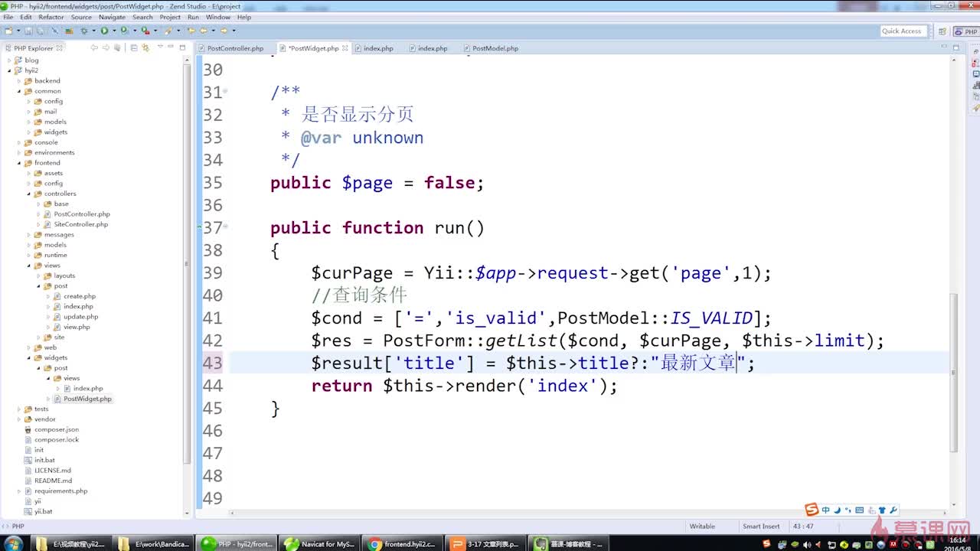
Task: Click the cursor position 43 : 47 status
Action: (x=803, y=527)
